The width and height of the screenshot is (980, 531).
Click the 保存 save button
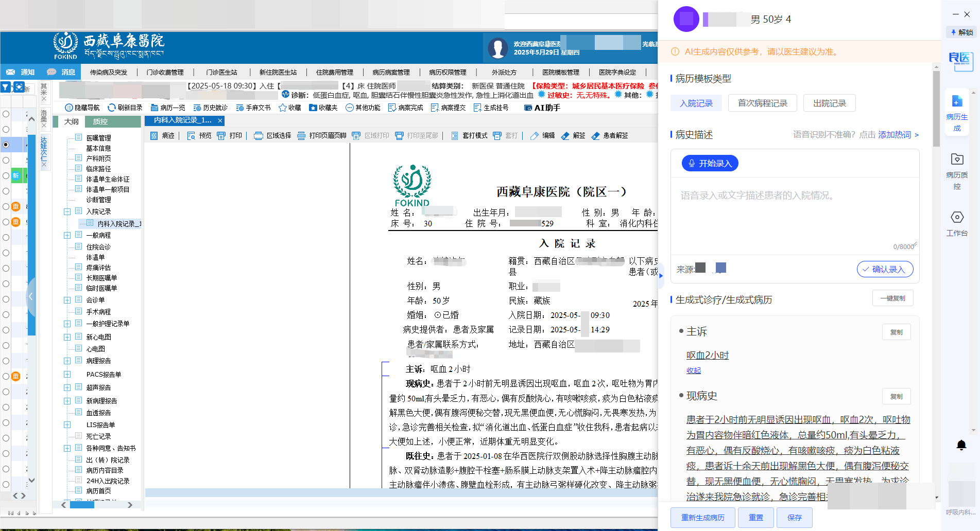[794, 517]
